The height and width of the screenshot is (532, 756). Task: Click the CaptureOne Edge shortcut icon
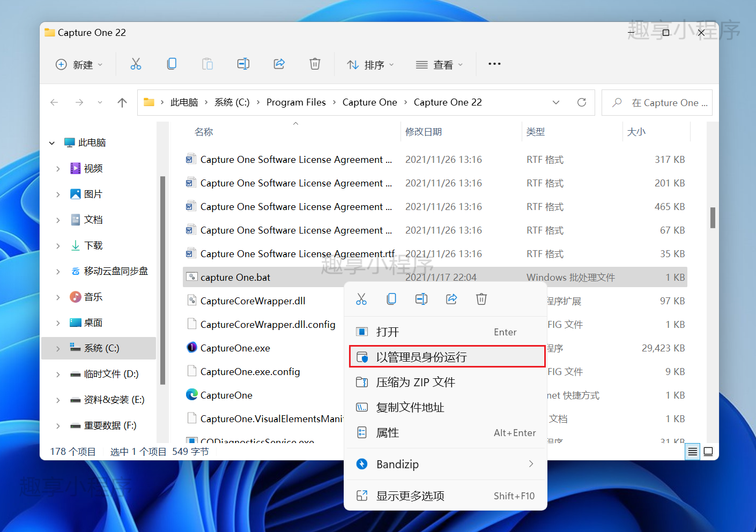(x=191, y=395)
